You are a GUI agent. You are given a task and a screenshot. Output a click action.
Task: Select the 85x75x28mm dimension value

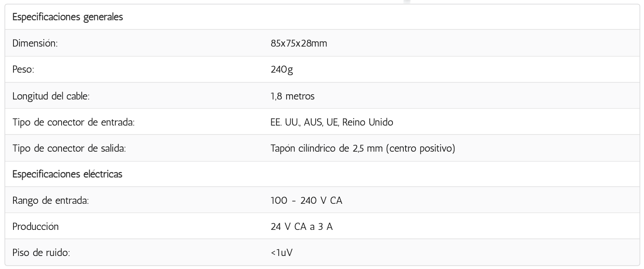click(299, 43)
